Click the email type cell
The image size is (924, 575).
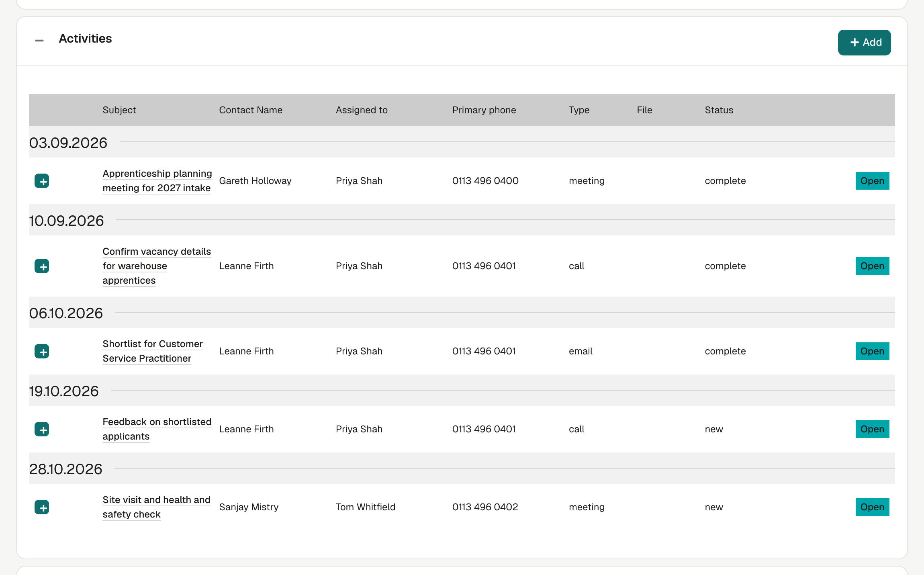coord(581,351)
